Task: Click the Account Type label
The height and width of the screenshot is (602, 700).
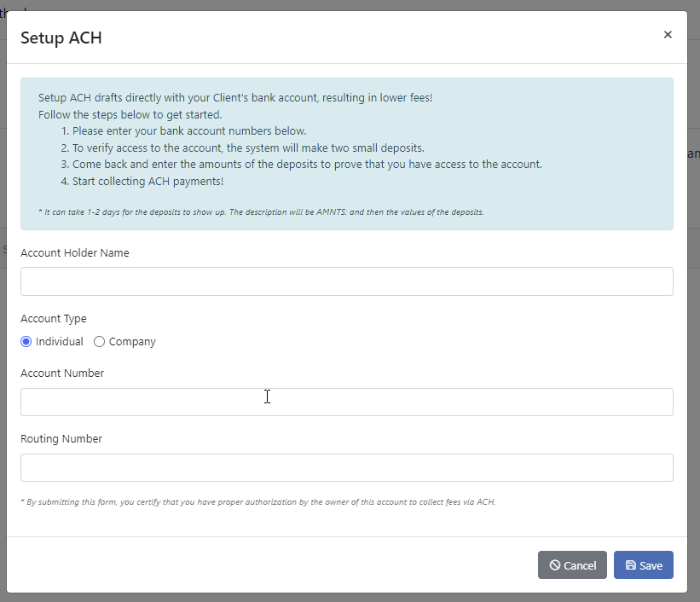Action: click(x=54, y=318)
